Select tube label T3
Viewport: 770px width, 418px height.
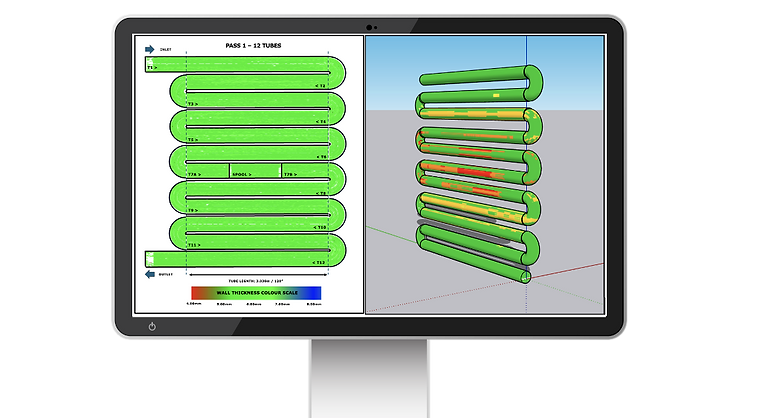[x=193, y=104]
